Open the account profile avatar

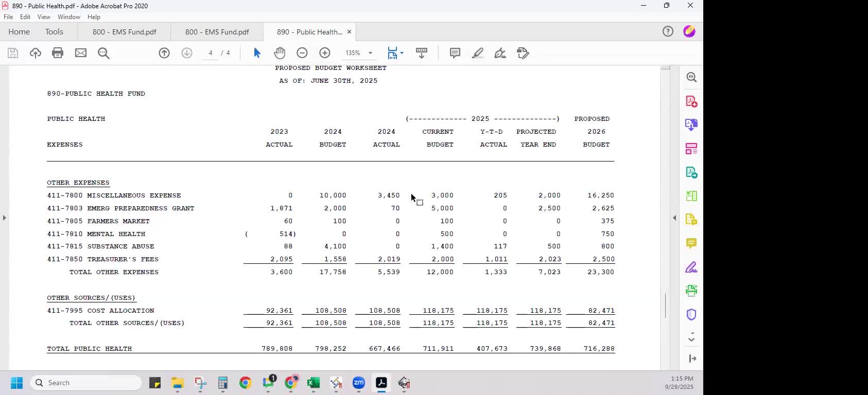coord(689,32)
